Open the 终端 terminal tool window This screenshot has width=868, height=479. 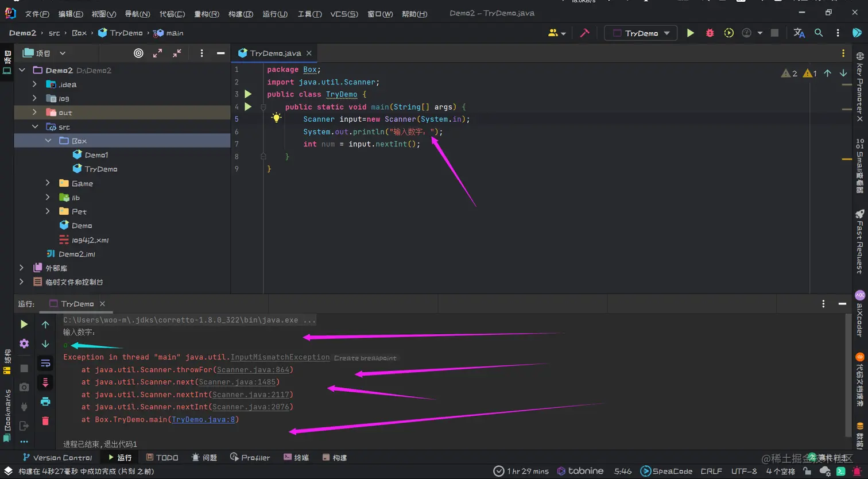pos(296,458)
